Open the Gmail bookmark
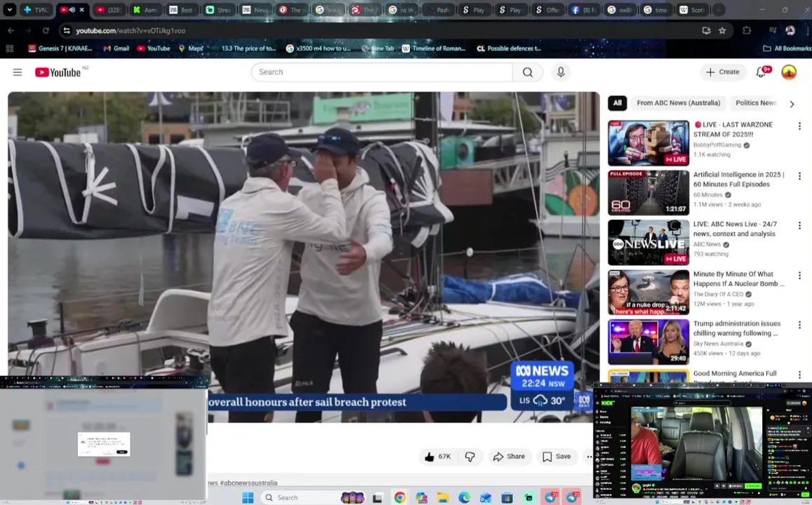Image resolution: width=812 pixels, height=505 pixels. pyautogui.click(x=116, y=48)
